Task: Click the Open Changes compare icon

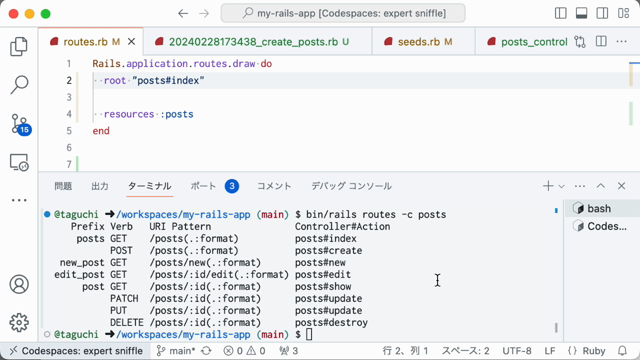Action: tap(580, 42)
